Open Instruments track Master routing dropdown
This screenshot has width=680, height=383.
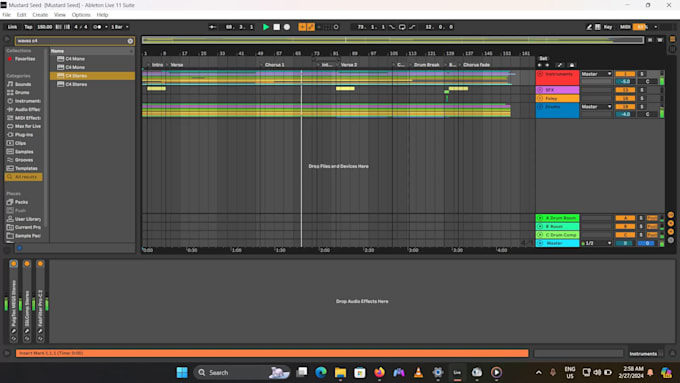(596, 74)
